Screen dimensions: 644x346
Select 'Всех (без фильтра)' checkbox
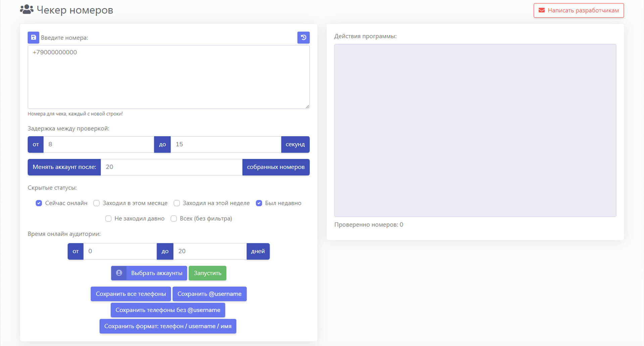pos(174,219)
